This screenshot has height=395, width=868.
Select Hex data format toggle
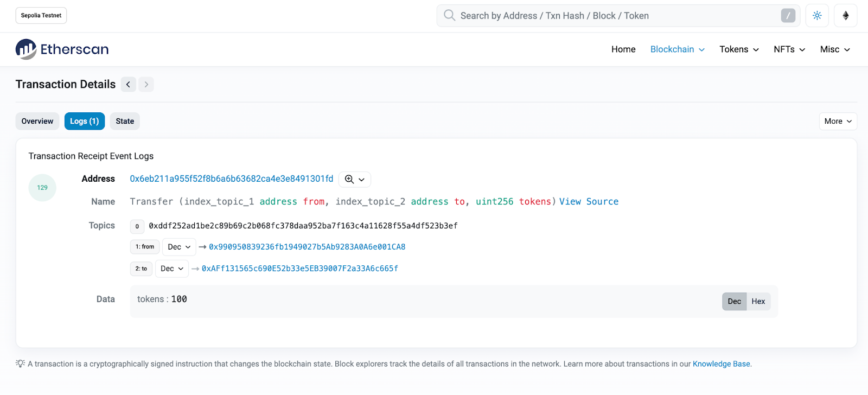tap(758, 301)
